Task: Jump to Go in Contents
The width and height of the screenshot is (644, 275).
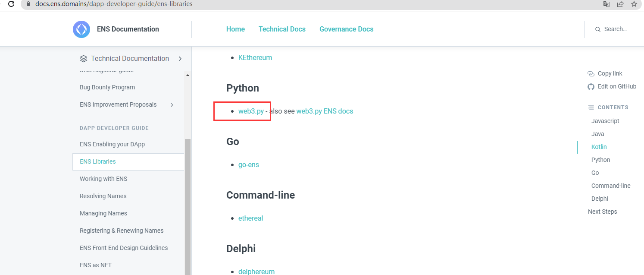Action: point(595,173)
